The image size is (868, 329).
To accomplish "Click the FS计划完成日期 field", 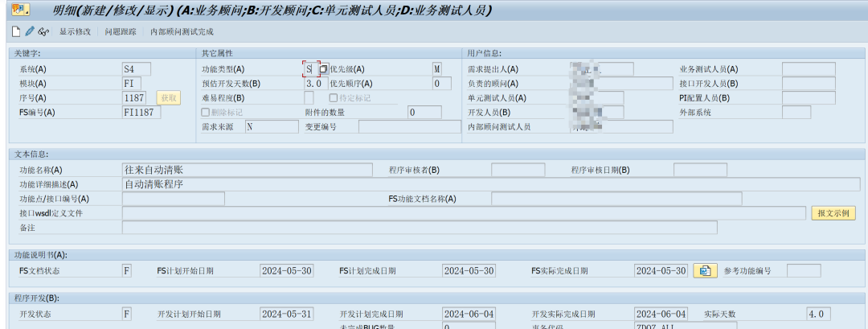I will tap(469, 271).
